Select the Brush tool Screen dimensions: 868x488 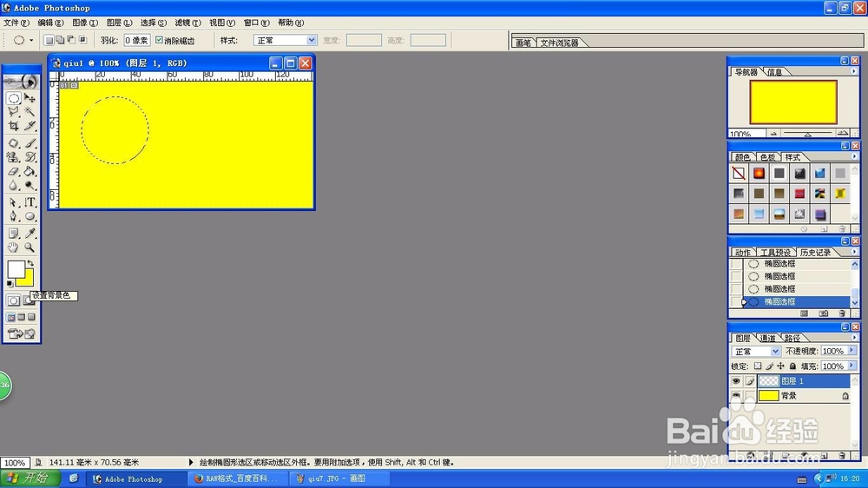pyautogui.click(x=30, y=143)
